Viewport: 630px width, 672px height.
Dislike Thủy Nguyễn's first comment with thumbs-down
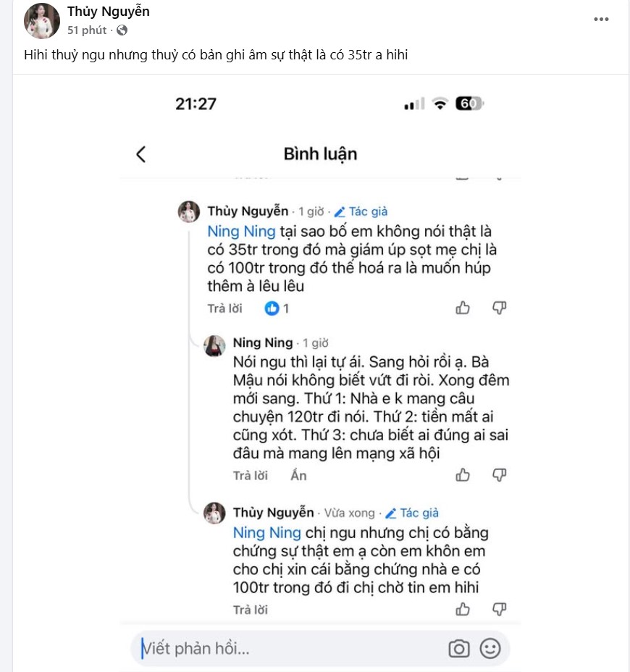(499, 308)
